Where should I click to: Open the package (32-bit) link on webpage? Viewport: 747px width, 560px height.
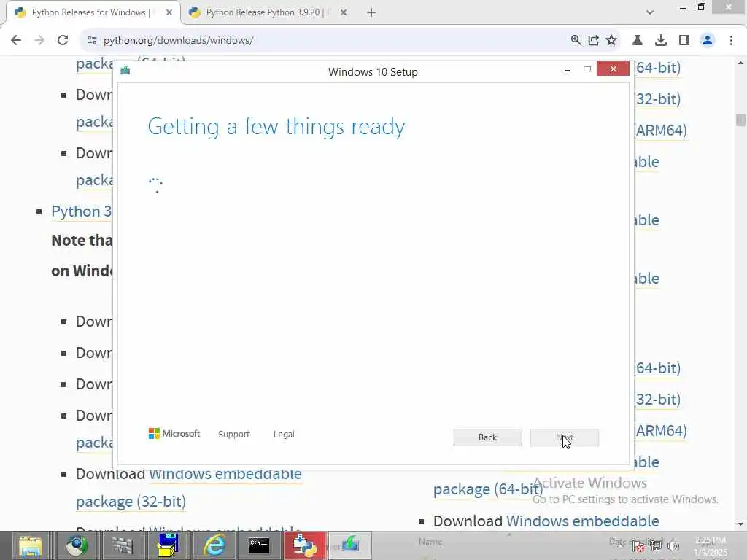(x=131, y=502)
